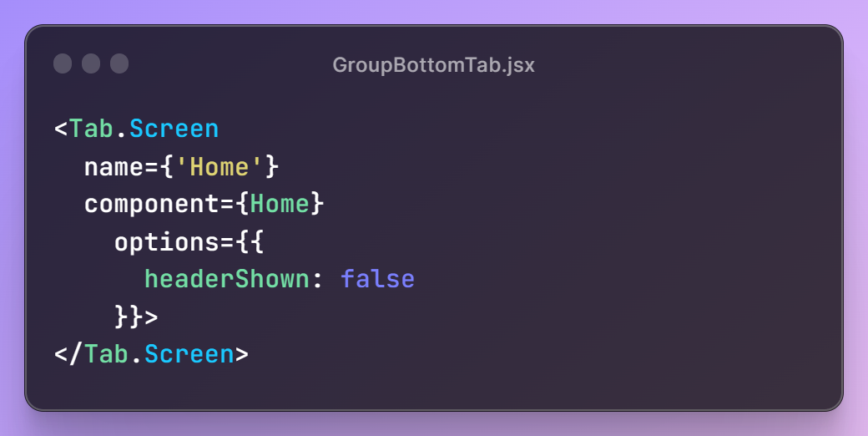This screenshot has width=868, height=436.
Task: Click the component attribute
Action: (x=152, y=205)
